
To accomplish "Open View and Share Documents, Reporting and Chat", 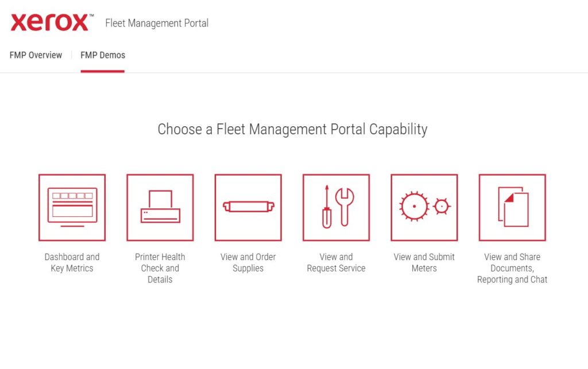I will pos(512,268).
